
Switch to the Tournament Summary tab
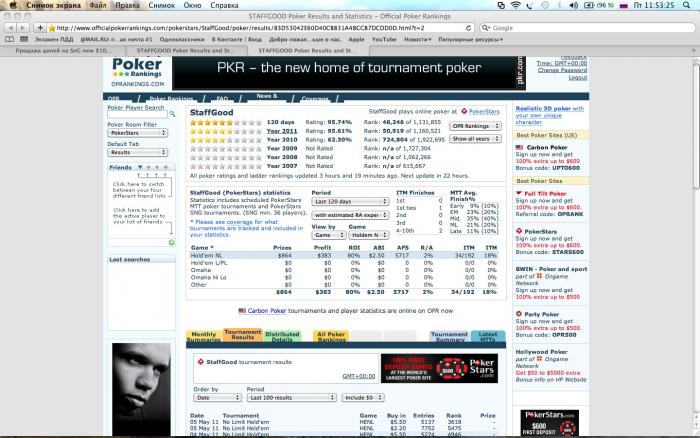(x=450, y=337)
